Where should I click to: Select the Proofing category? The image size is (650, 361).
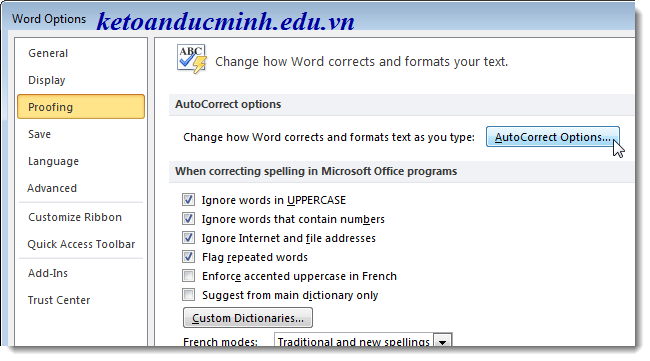[81, 107]
